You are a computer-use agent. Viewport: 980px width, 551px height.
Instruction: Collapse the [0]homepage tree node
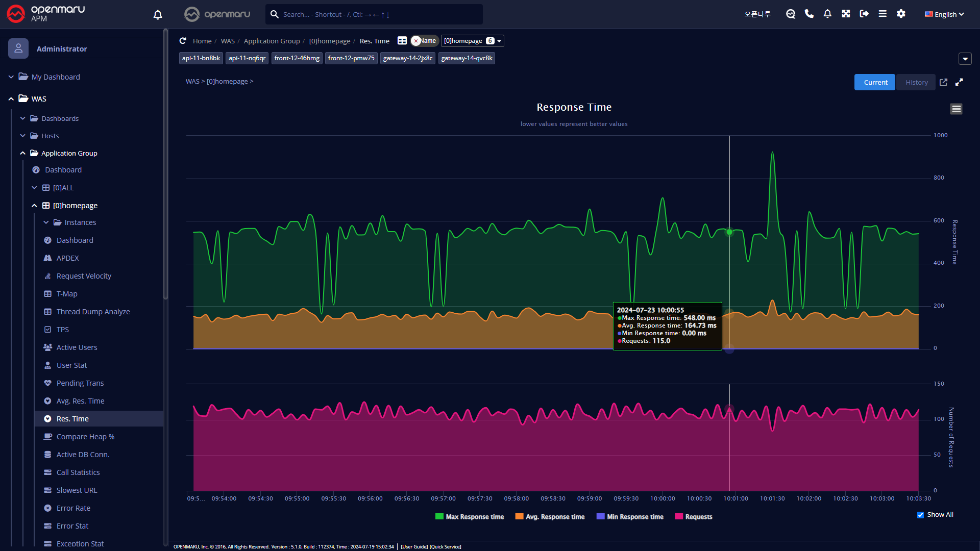tap(34, 206)
